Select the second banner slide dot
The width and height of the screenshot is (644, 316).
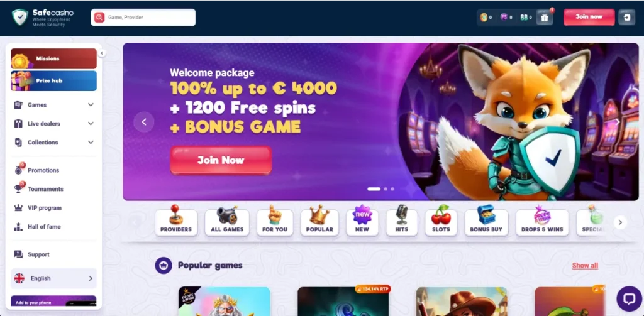(x=386, y=189)
